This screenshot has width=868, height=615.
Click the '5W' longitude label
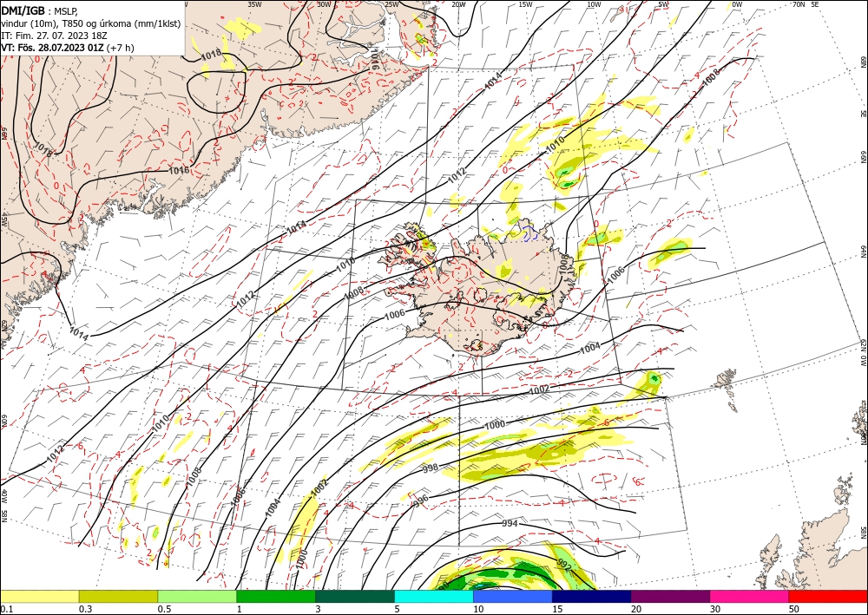(663, 4)
